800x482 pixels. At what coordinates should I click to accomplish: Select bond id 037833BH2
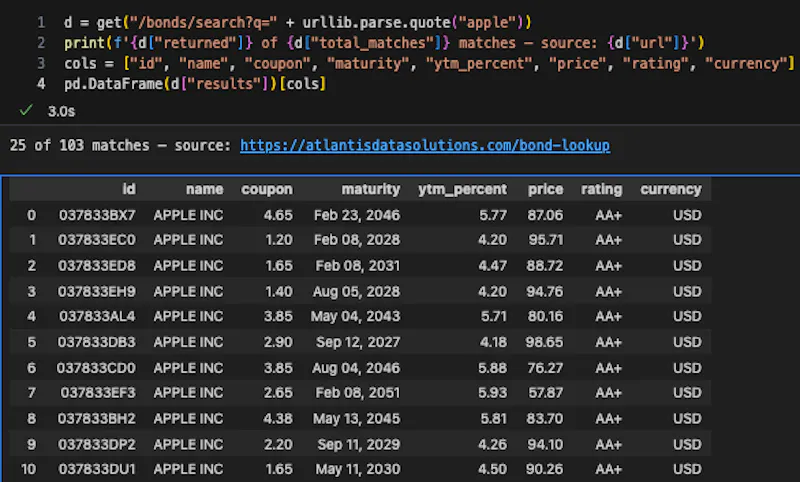click(97, 419)
